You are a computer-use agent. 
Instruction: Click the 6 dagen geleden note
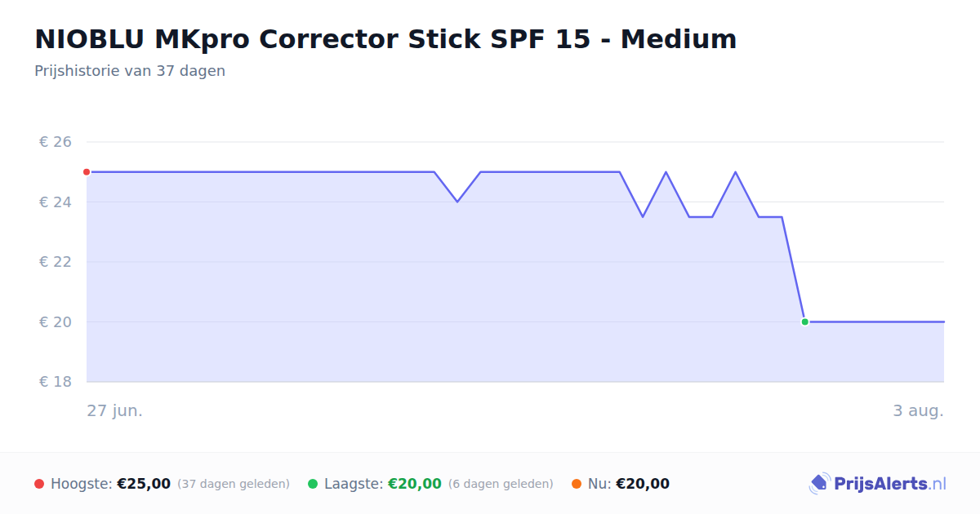tap(501, 484)
